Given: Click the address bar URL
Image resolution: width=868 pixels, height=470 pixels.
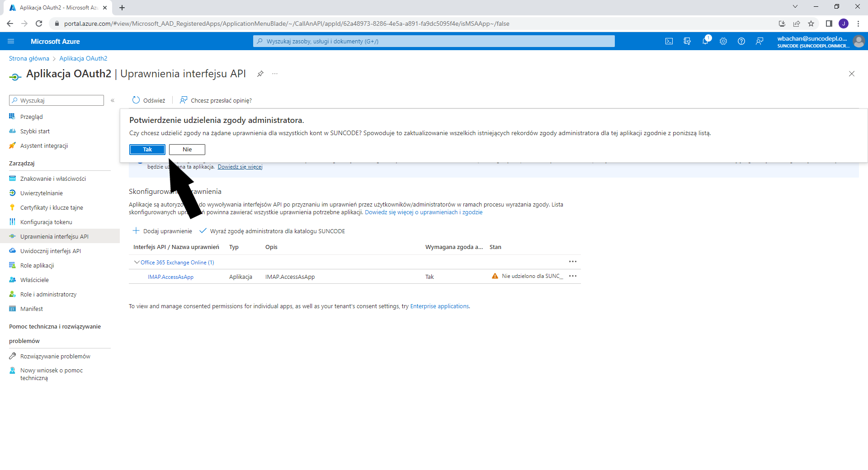Looking at the screenshot, I should [287, 23].
